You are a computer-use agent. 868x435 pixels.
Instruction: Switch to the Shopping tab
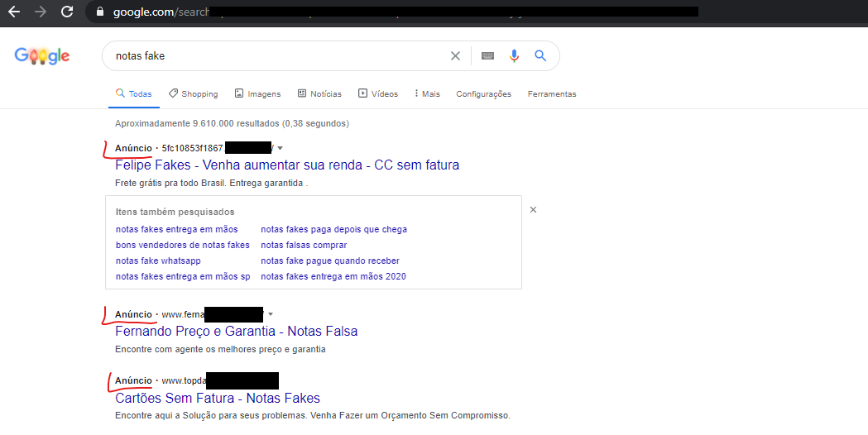(x=193, y=94)
